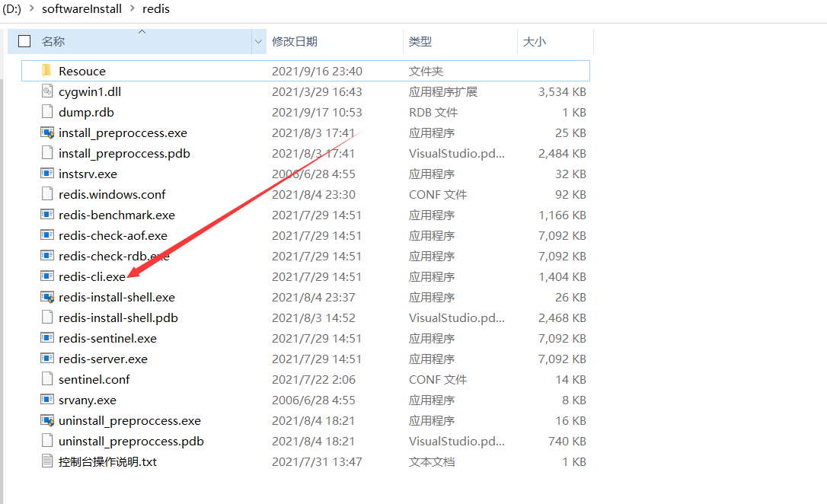Click the 应用程序扩展 type cell
The height and width of the screenshot is (504, 827).
442,91
